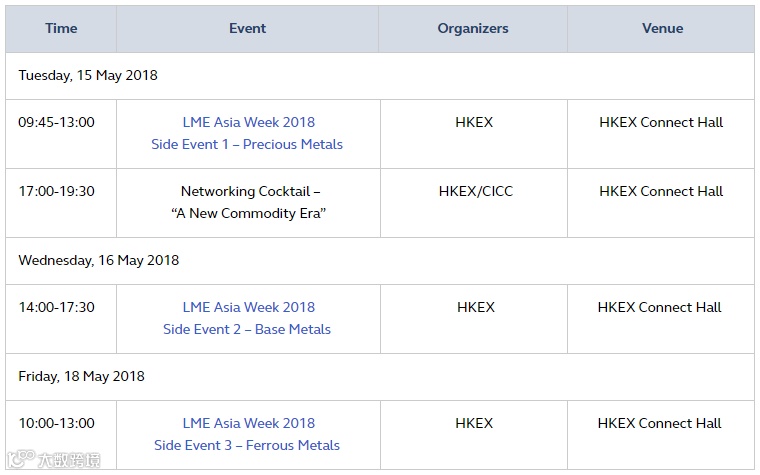This screenshot has width=760, height=475.
Task: Click the 10:00-13:00 time cell
Action: 61,435
